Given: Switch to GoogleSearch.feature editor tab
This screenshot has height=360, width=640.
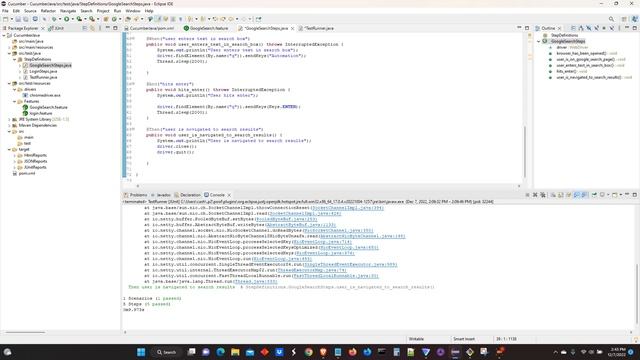Looking at the screenshot, I should 206,29.
